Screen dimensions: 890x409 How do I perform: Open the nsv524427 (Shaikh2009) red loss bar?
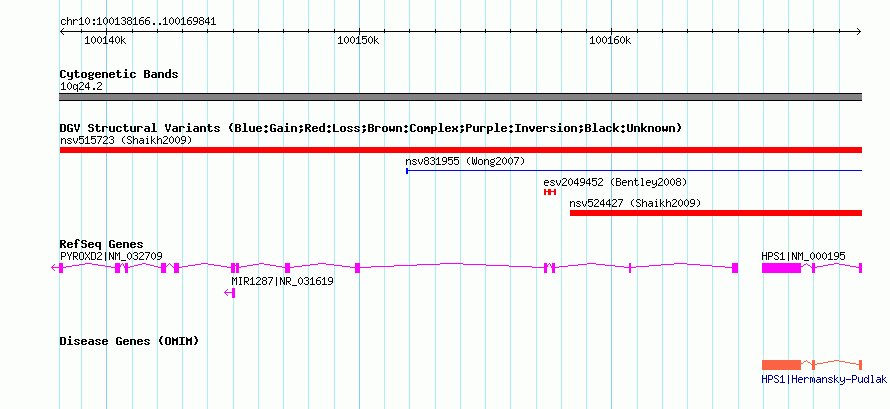[716, 213]
